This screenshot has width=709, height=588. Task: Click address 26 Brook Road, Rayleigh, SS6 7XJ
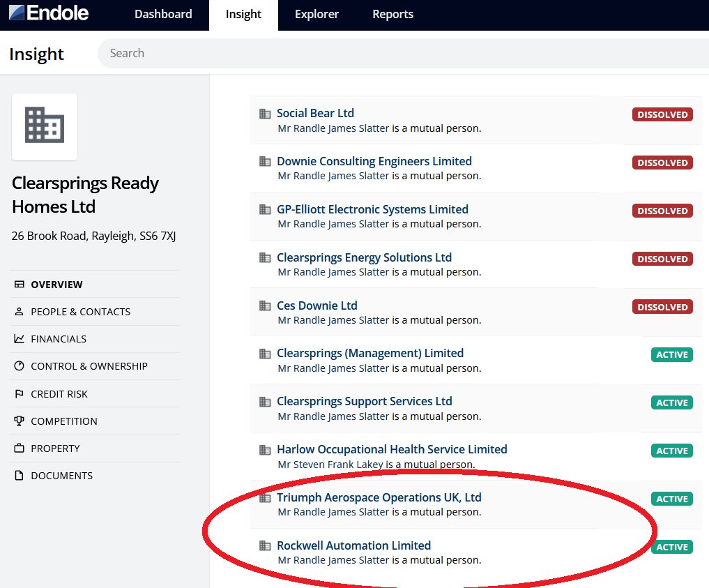[x=93, y=236]
